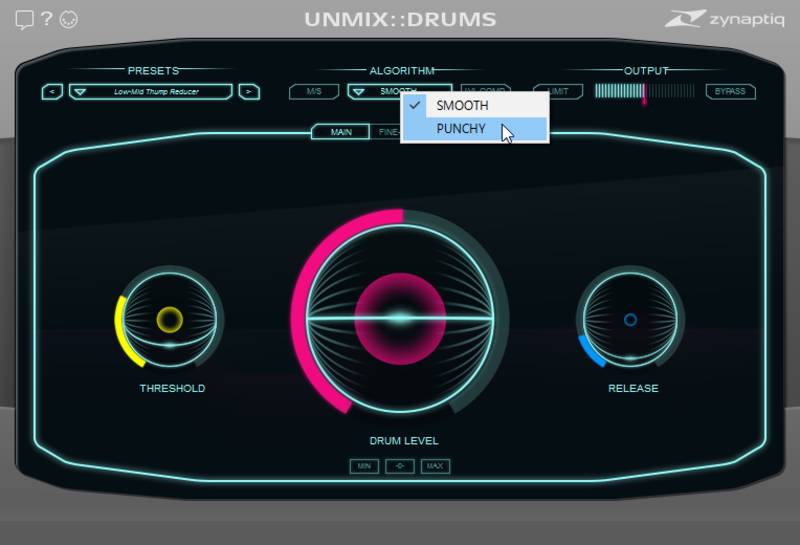Go to next preset arrow
This screenshot has height=545, width=800.
pos(249,92)
